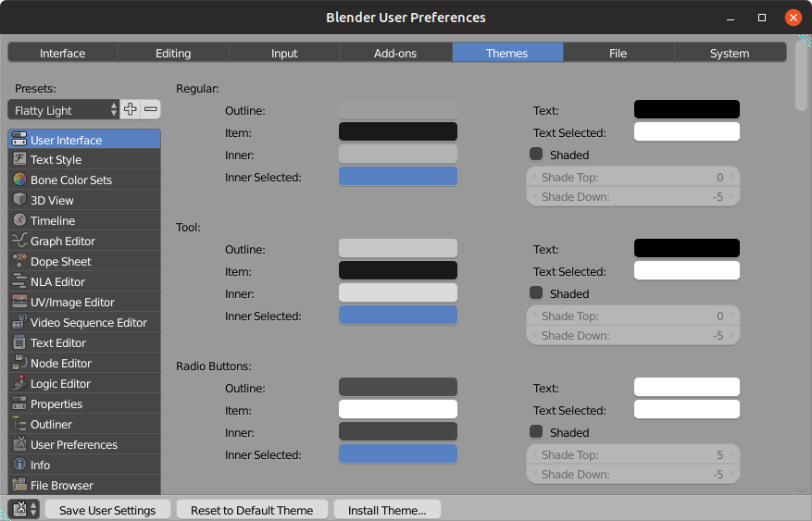This screenshot has width=812, height=521.
Task: Pick the Tool Inner color swatch
Action: [x=398, y=292]
